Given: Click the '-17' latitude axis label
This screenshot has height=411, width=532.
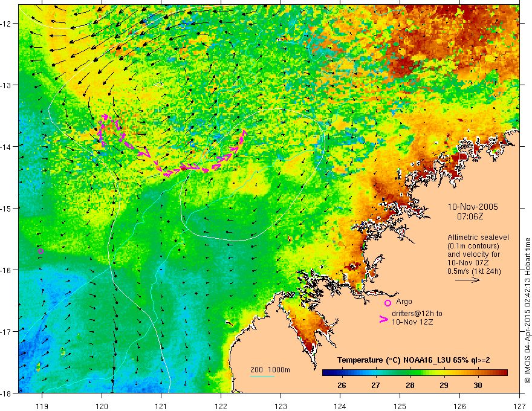Looking at the screenshot, I should [7, 331].
